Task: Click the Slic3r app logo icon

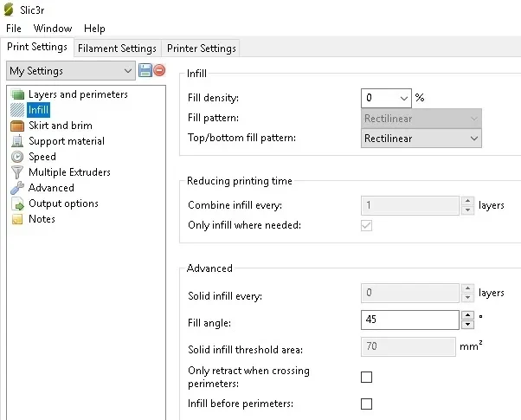Action: [9, 10]
